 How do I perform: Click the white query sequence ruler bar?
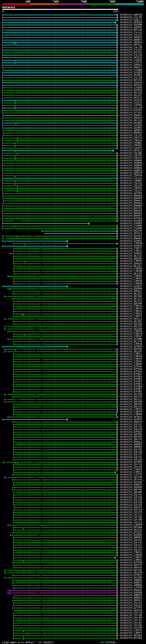tap(60, 9)
